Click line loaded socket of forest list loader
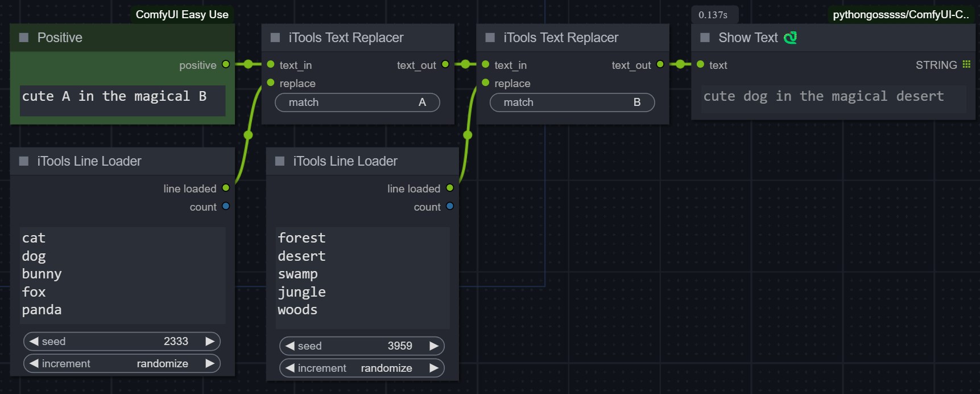980x394 pixels. click(x=450, y=188)
